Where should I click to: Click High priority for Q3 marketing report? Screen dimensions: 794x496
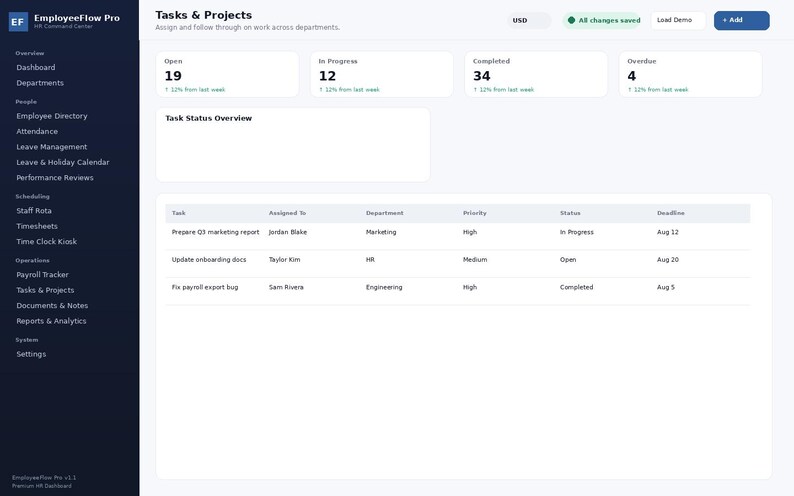pyautogui.click(x=470, y=232)
